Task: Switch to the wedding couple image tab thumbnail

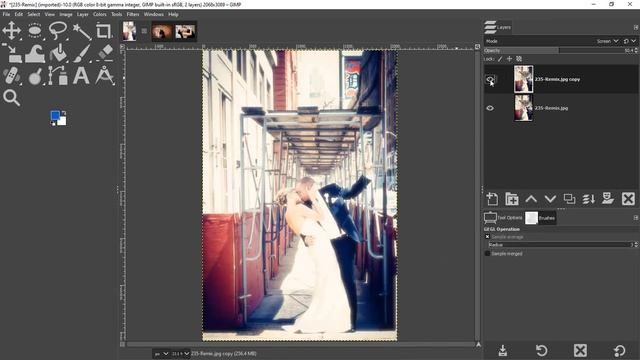Action: (185, 31)
